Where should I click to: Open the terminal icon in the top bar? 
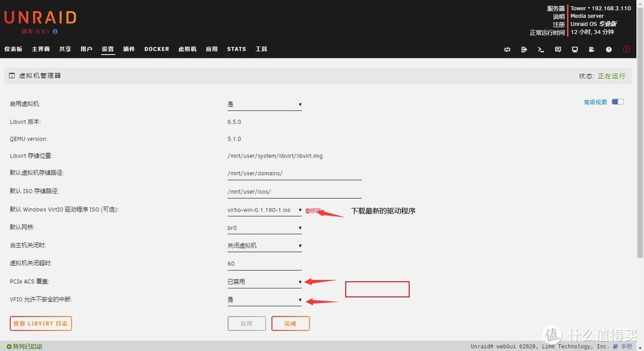click(541, 49)
